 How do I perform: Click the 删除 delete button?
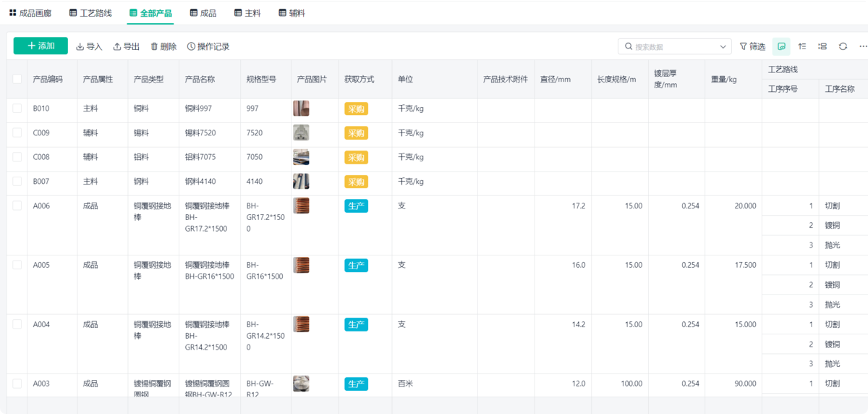pyautogui.click(x=163, y=46)
